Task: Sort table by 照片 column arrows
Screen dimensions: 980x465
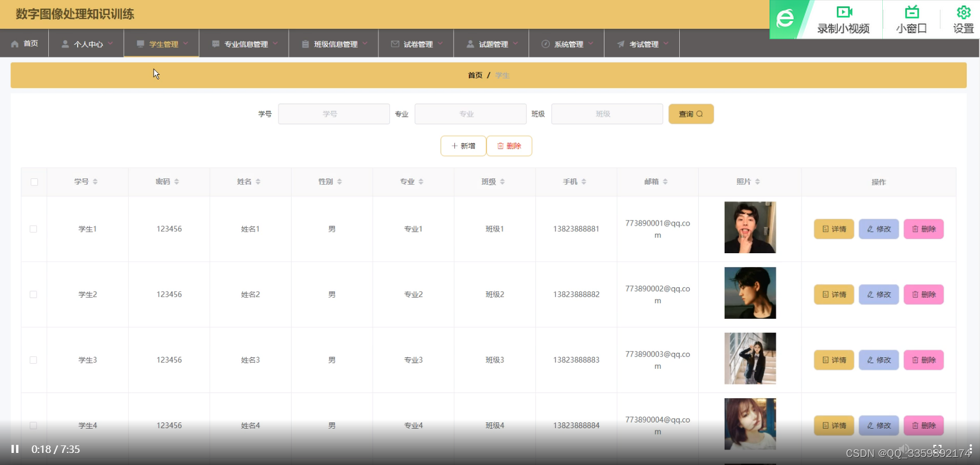Action: 757,182
